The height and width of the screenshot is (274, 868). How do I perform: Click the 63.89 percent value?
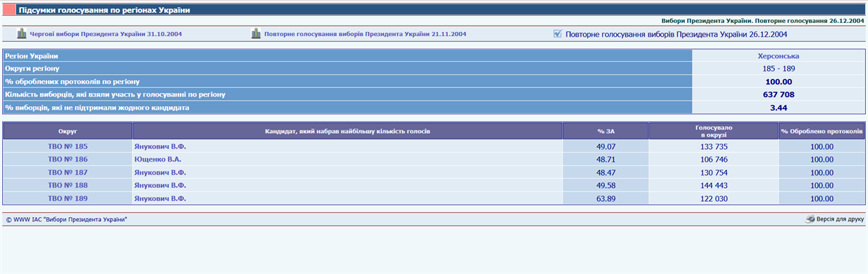point(606,199)
